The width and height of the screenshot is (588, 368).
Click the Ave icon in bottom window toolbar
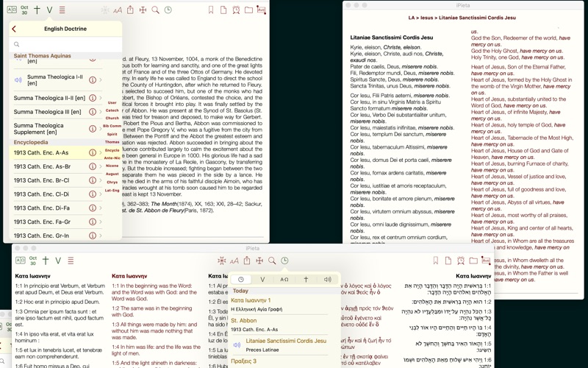(x=486, y=261)
